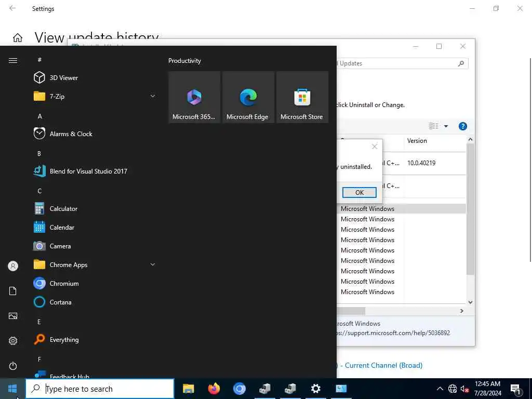
Task: Open Alarms & Clock app
Action: click(x=95, y=134)
